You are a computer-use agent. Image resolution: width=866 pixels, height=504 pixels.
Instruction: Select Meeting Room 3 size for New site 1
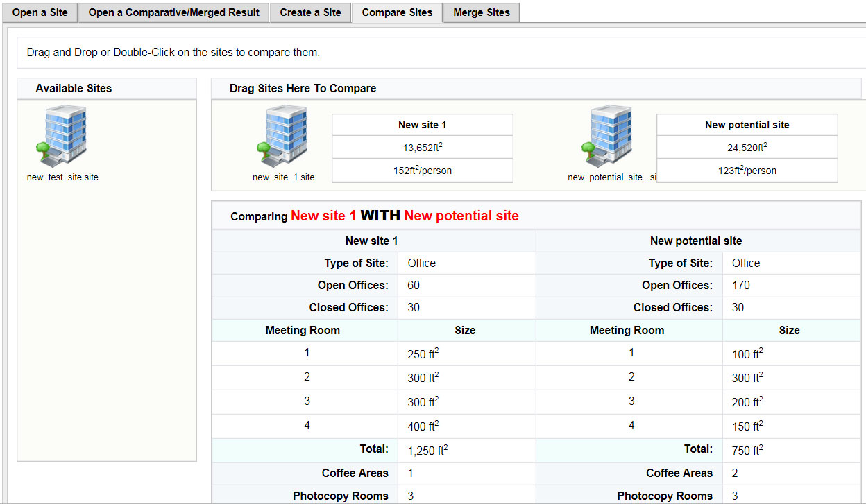[x=423, y=402]
